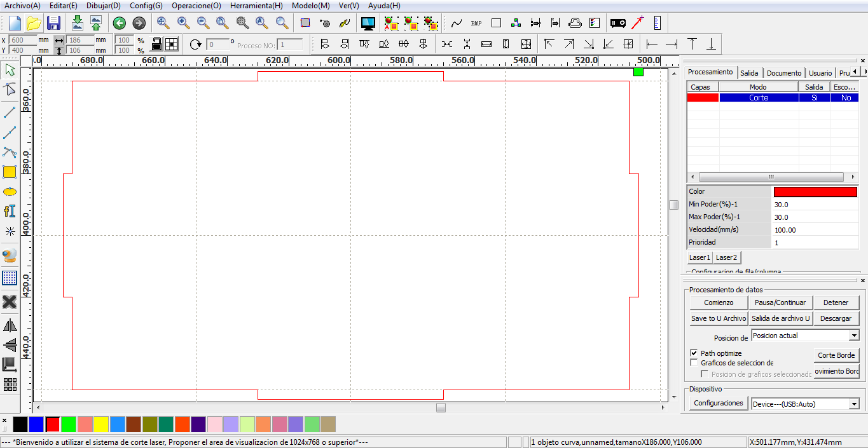Click the Import icon with green down arrow

click(x=78, y=24)
